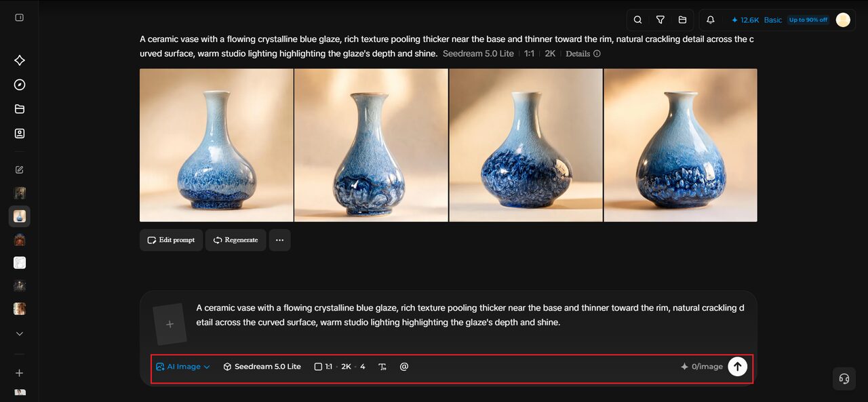Open the fourth generated vase image
Screen dimensions: 868x402
click(x=681, y=145)
